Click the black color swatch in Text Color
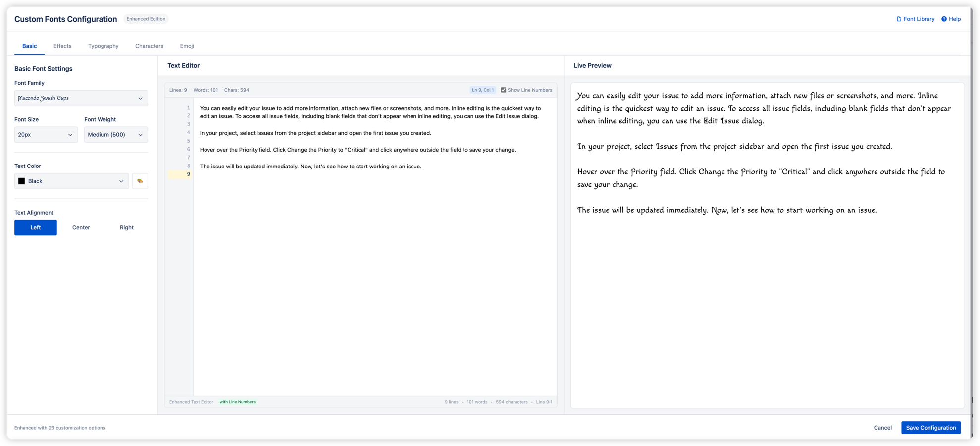 coord(22,181)
